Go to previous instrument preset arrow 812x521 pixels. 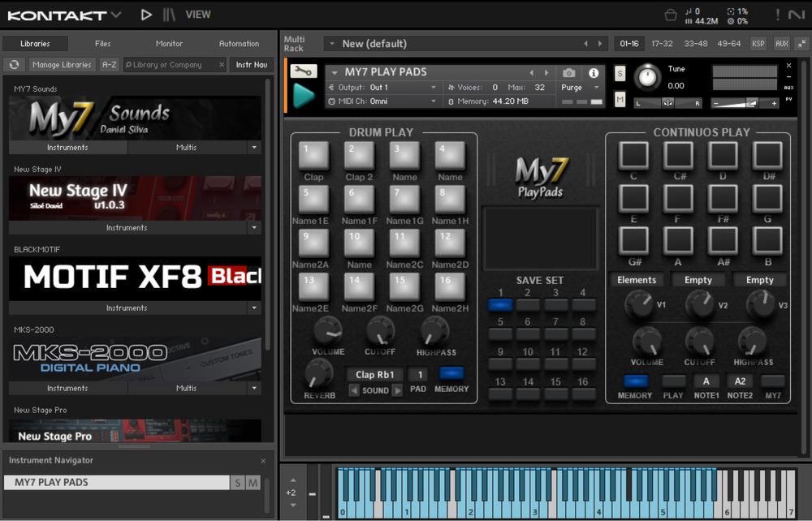coord(531,72)
